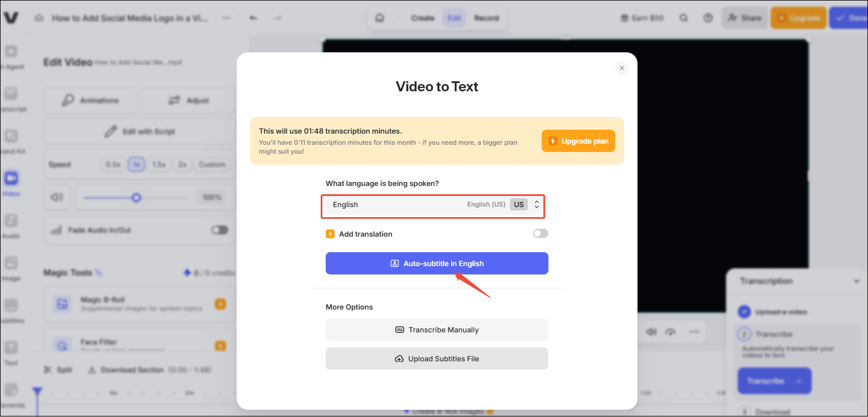This screenshot has width=868, height=417.
Task: Choose Custom speed option
Action: pos(212,165)
